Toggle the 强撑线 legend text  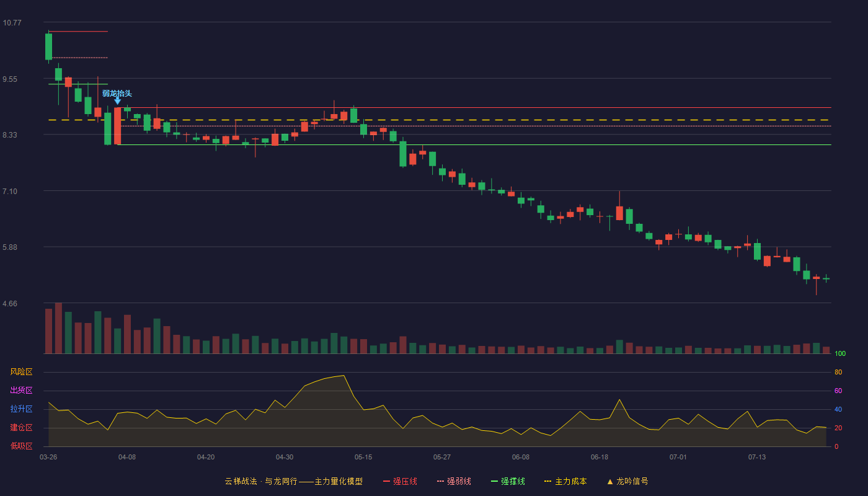coord(513,481)
